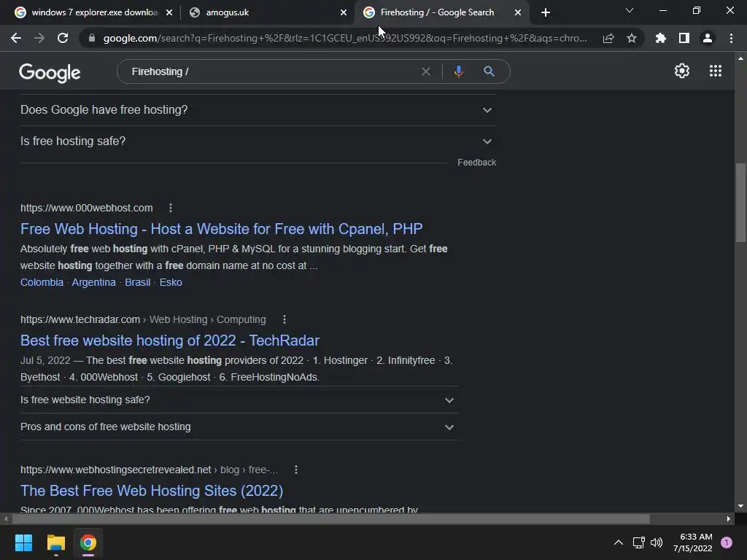This screenshot has width=747, height=560.
Task: Open the side panel icon
Action: tap(684, 38)
